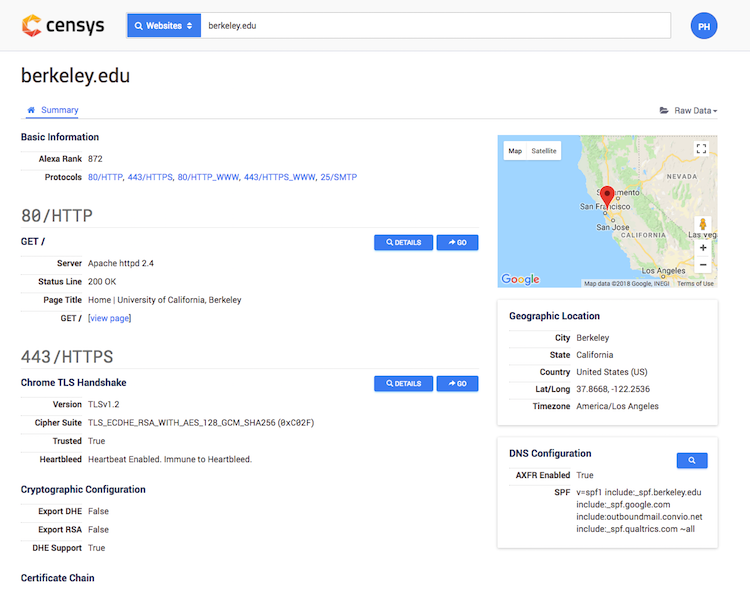This screenshot has width=750, height=590.
Task: Click the Alexa Rank value 872
Action: 95,159
